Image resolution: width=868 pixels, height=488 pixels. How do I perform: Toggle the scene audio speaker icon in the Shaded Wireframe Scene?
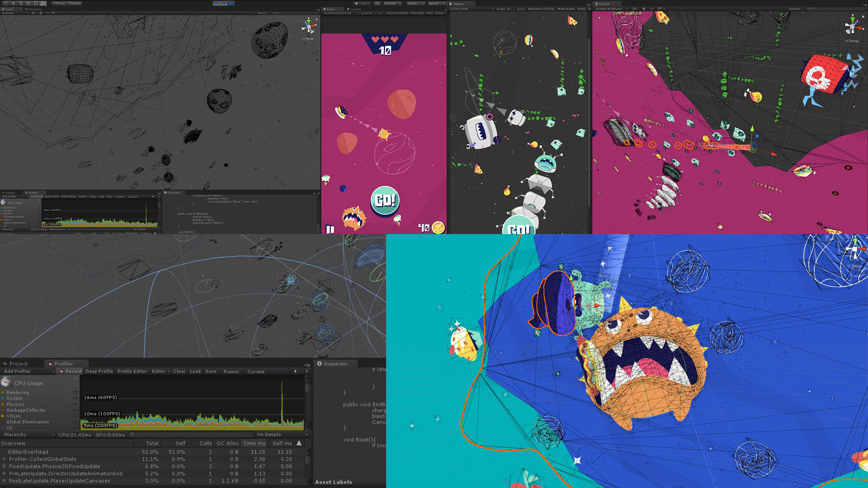click(651, 9)
